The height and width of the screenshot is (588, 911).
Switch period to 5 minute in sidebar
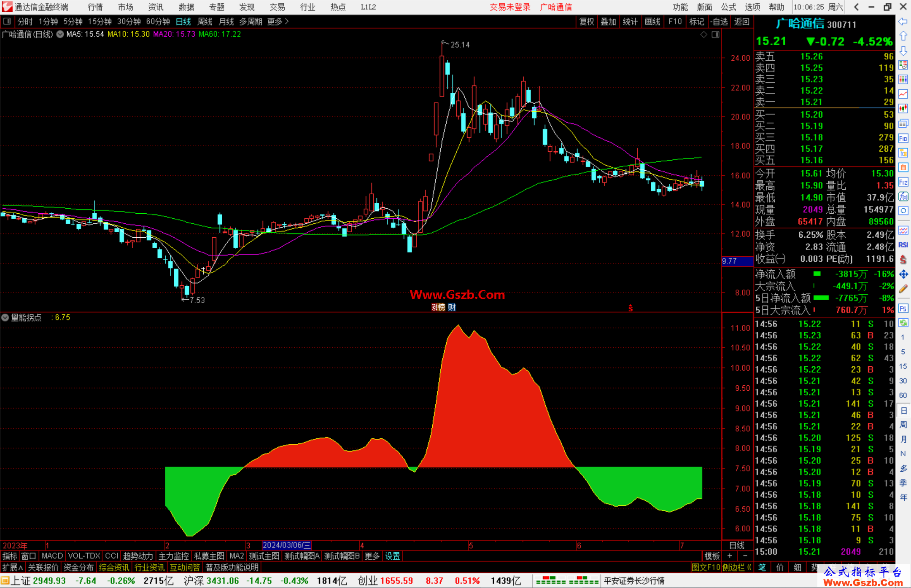click(903, 352)
